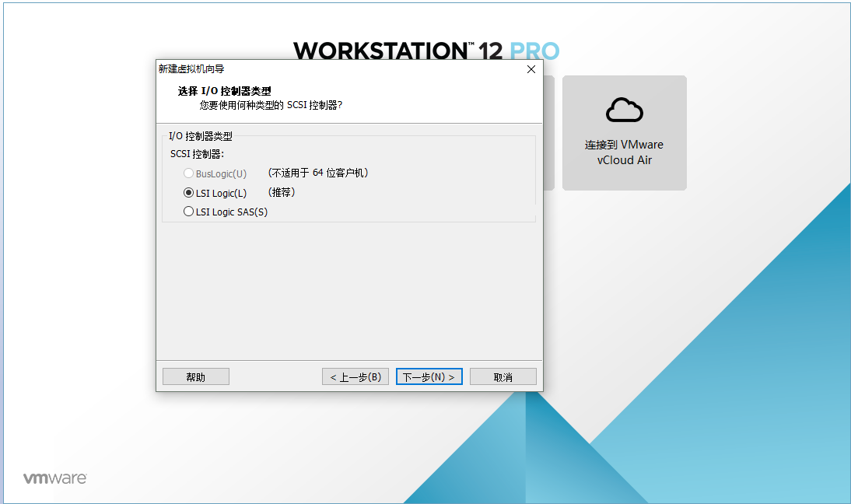Viewport: 851px width, 504px height.
Task: Click the vmware logo at bottom left
Action: 54,478
